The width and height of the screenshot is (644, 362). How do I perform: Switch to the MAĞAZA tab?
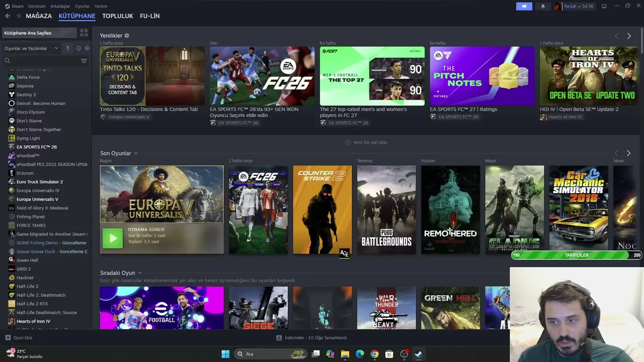tap(39, 16)
